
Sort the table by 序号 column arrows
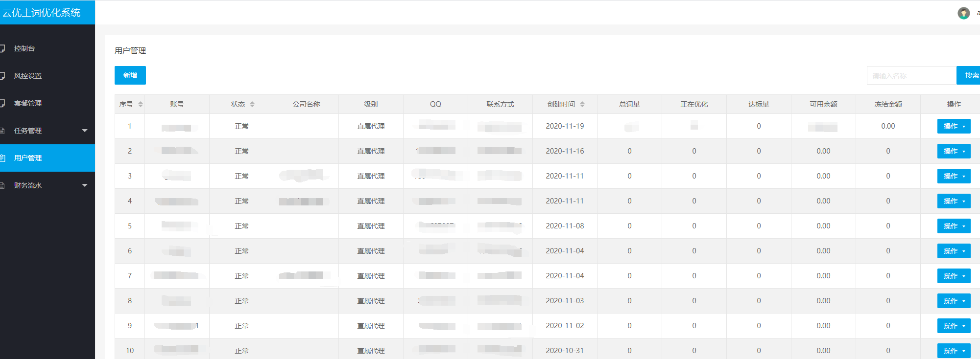[141, 104]
